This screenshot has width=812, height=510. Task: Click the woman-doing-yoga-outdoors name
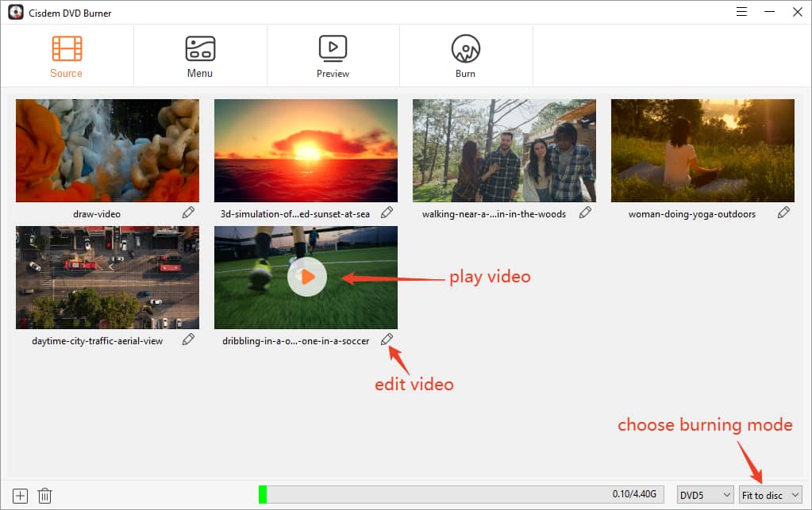coord(692,214)
